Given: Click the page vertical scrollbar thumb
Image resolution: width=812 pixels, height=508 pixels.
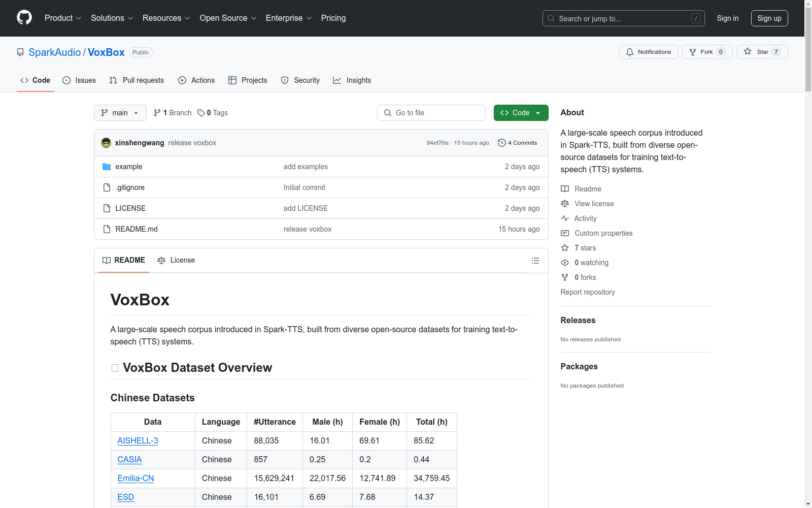Looking at the screenshot, I should (808, 50).
